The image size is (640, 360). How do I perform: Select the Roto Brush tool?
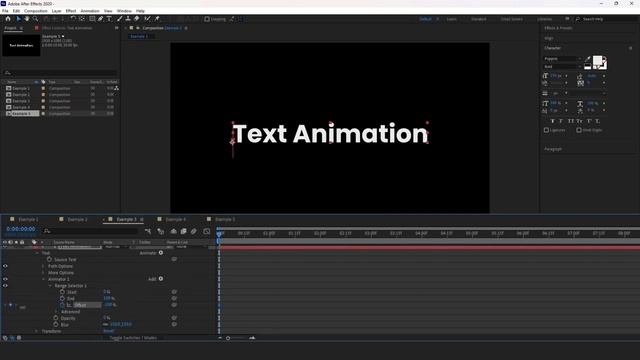pos(147,19)
